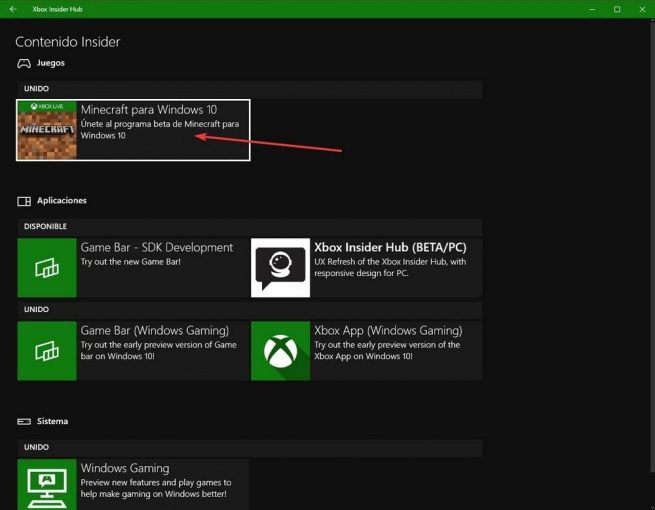Click the Juegos controller icon
The width and height of the screenshot is (655, 510).
pos(24,63)
